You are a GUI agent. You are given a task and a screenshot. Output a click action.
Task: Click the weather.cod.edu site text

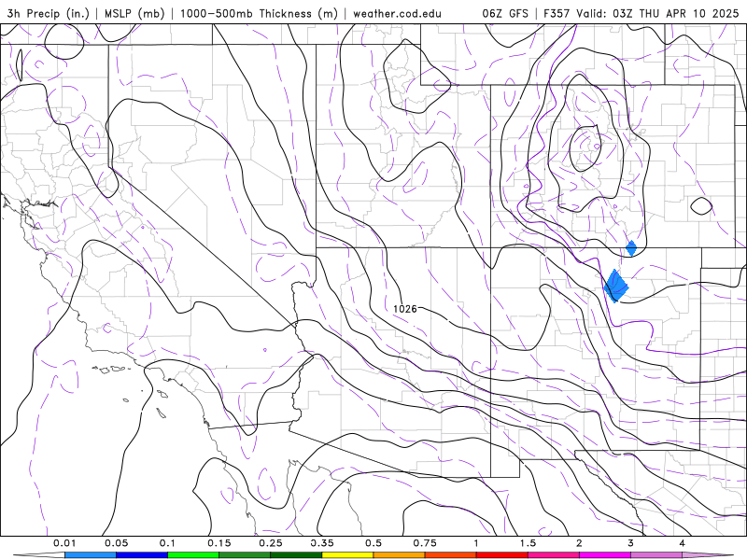pyautogui.click(x=397, y=13)
